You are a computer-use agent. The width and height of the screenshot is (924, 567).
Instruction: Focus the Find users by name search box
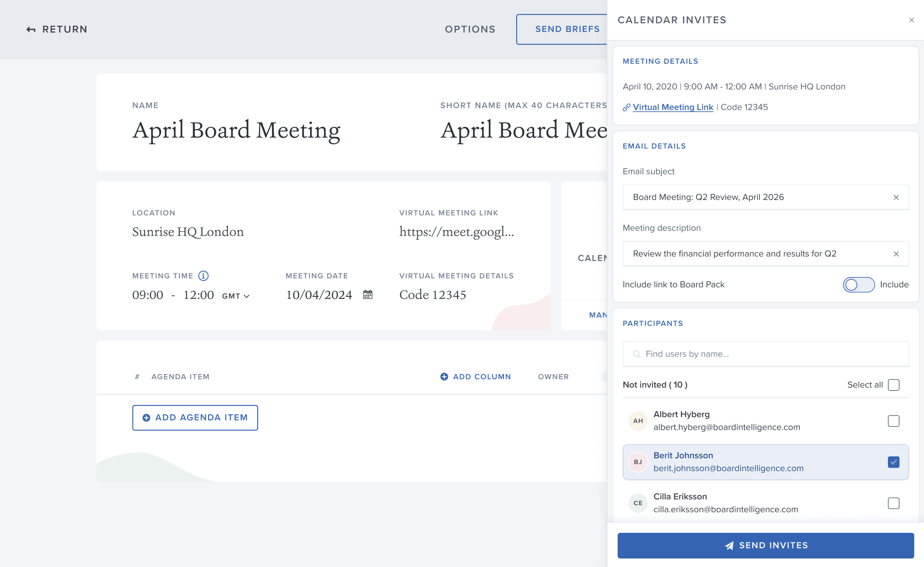click(x=766, y=354)
